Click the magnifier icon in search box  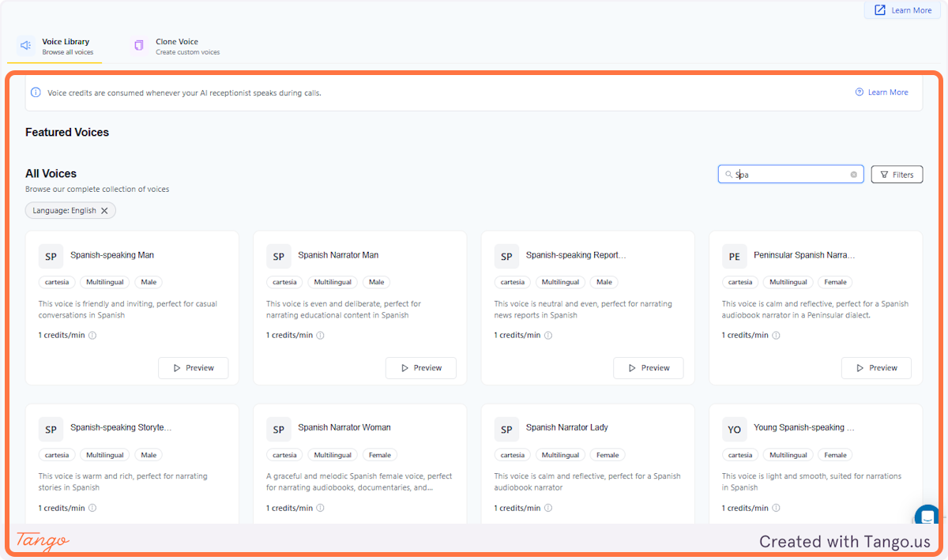pos(728,175)
